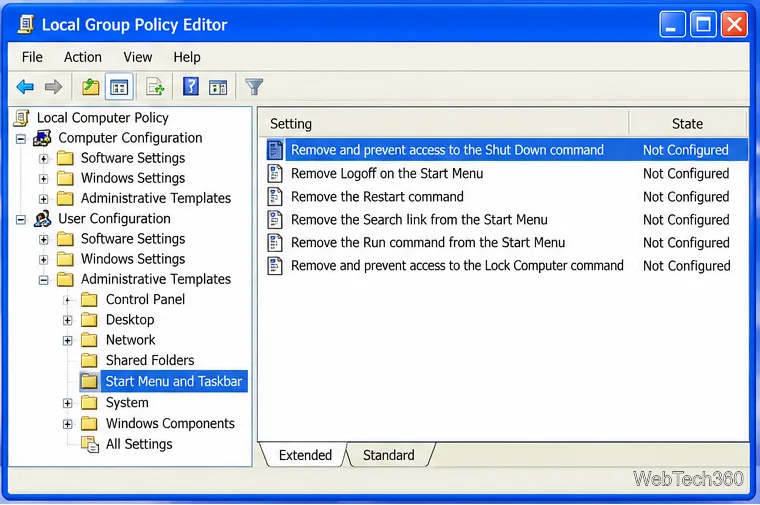This screenshot has height=505, width=760.
Task: Minimize the Local Group Policy Editor window
Action: click(x=672, y=24)
